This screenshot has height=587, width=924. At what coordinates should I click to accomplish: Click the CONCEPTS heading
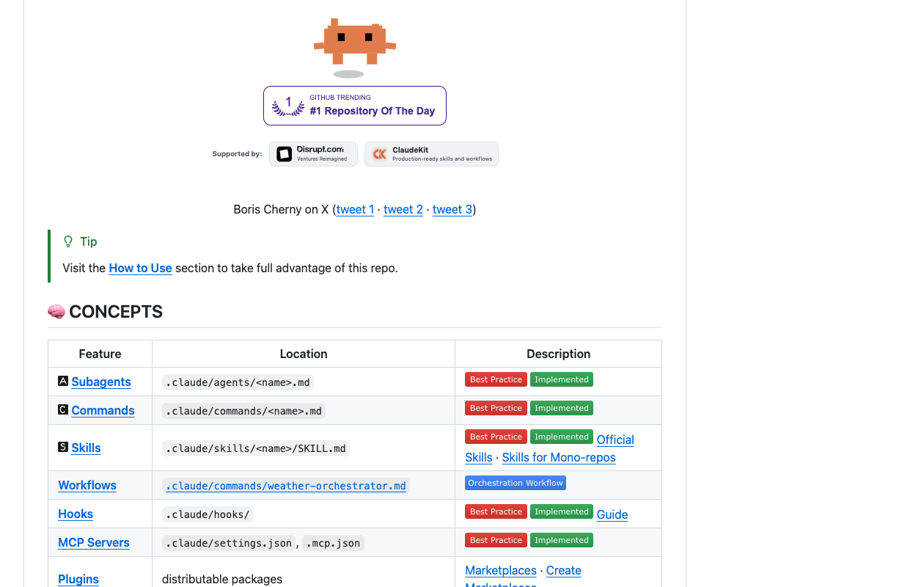pyautogui.click(x=116, y=312)
